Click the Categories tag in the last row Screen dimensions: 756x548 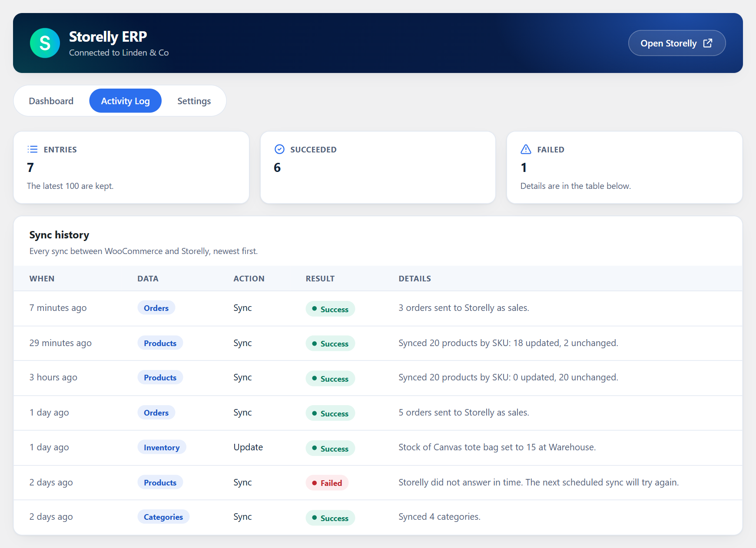163,517
